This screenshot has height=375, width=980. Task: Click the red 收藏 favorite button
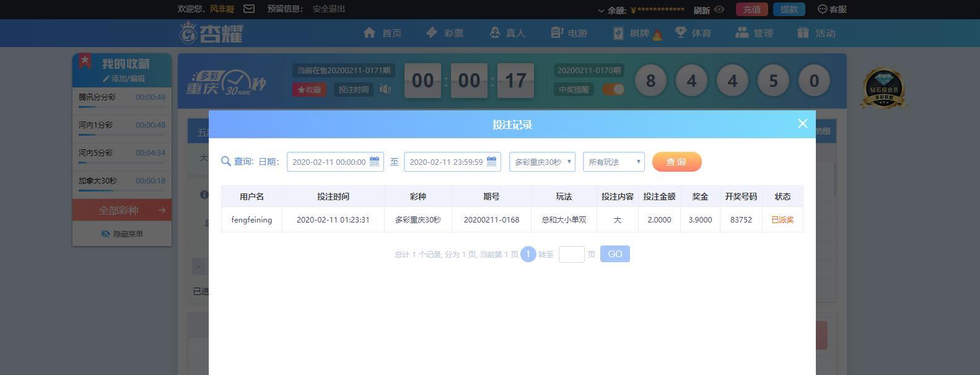click(309, 89)
